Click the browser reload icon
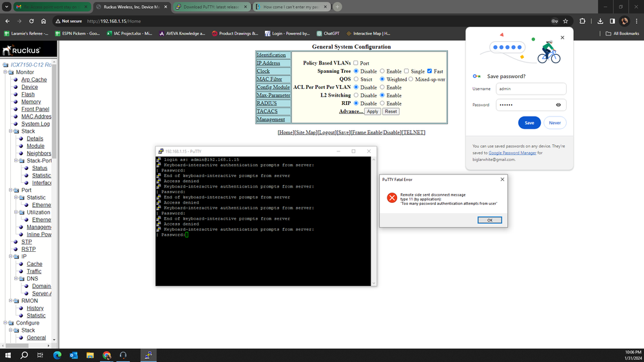The image size is (644, 362). click(x=31, y=21)
